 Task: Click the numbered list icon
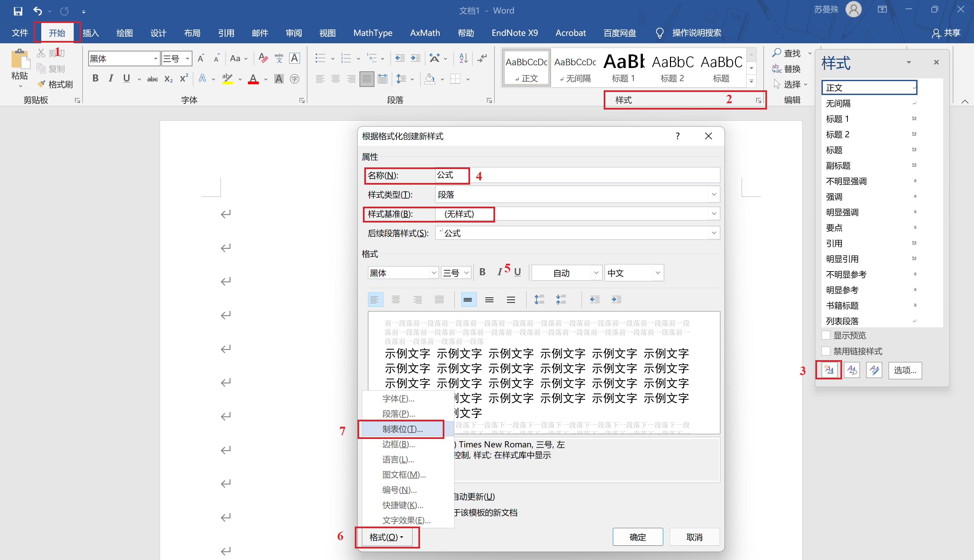346,58
